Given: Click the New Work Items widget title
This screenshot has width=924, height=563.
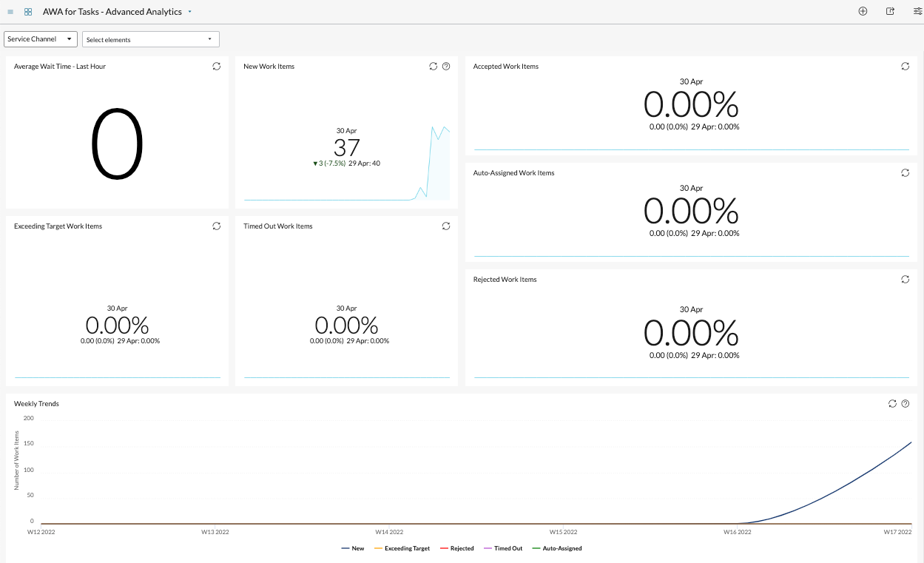Looking at the screenshot, I should 269,67.
